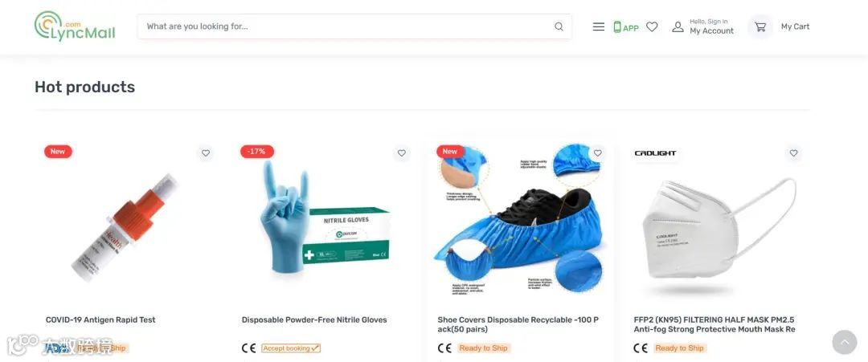The image size is (868, 362).
Task: Favorite the COVID-19 Antigen Rapid Test
Action: tap(206, 153)
